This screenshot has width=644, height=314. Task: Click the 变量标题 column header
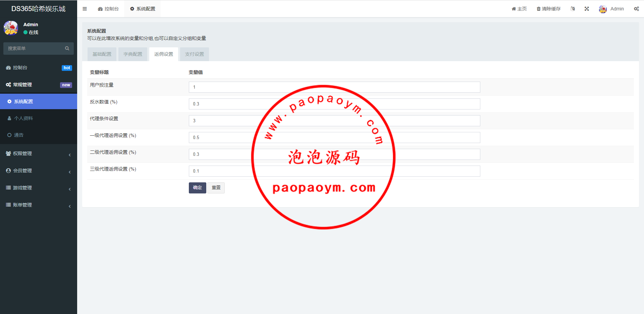tap(99, 72)
